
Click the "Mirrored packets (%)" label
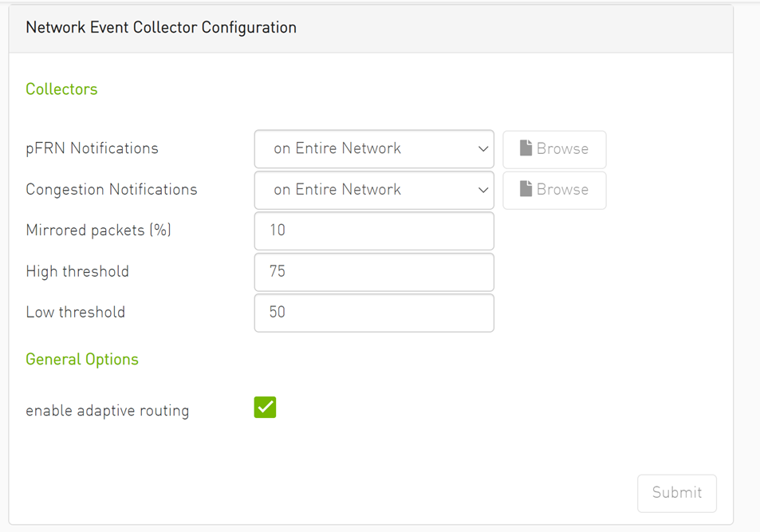(98, 231)
